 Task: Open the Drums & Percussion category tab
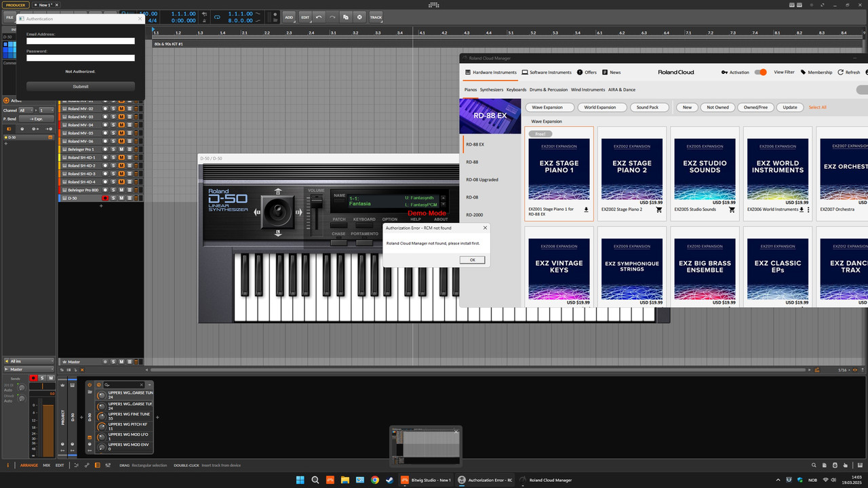(x=549, y=89)
